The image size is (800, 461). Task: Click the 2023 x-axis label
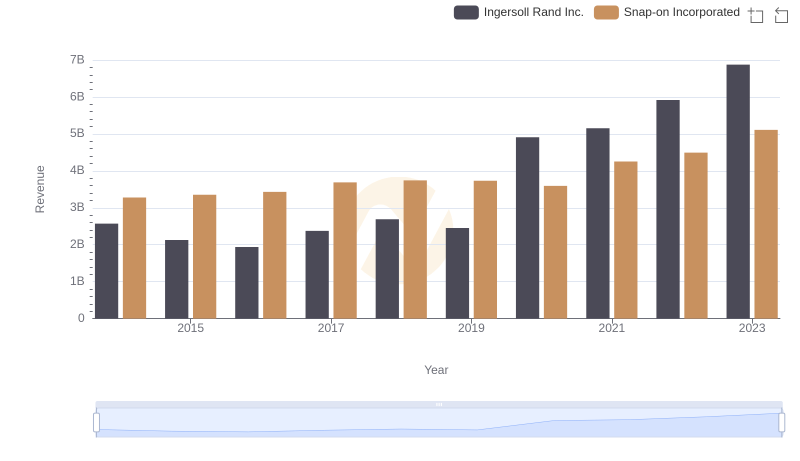pyautogui.click(x=752, y=328)
